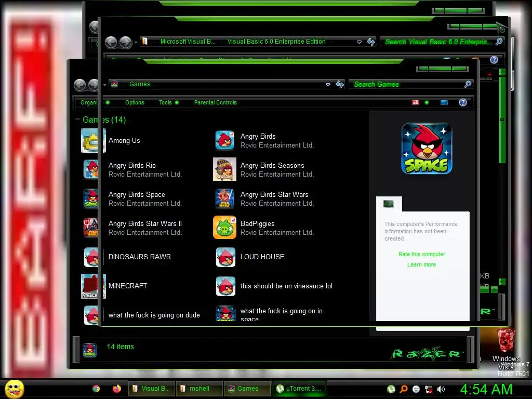Image resolution: width=532 pixels, height=399 pixels.
Task: Select the Angry Birds Star Wars II icon
Action: 91,228
